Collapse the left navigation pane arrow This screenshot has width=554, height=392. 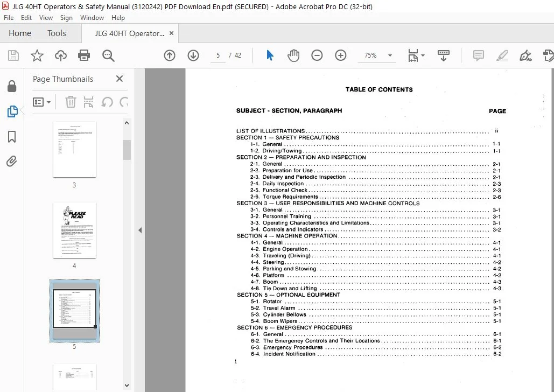(x=140, y=230)
